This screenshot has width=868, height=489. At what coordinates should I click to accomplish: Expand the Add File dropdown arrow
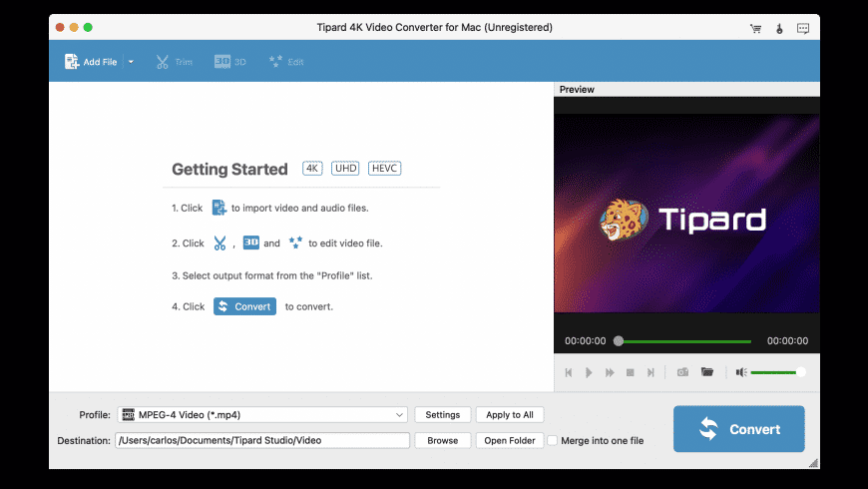tap(131, 62)
